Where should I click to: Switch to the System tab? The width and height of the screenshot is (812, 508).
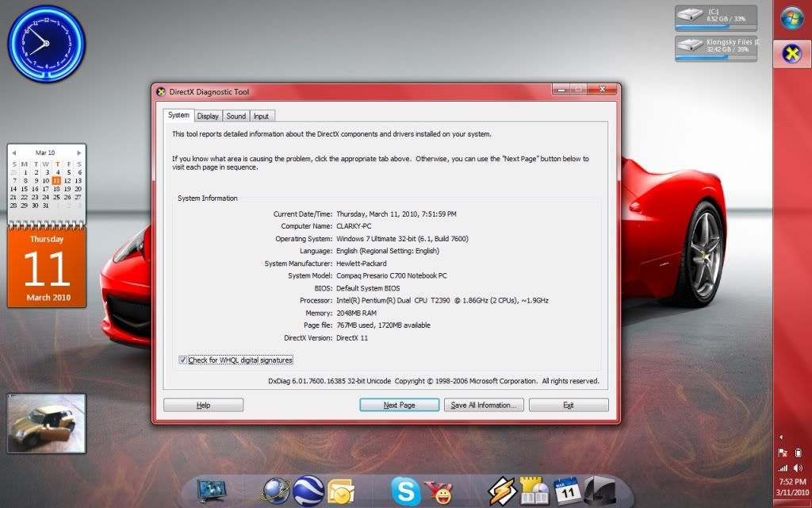click(178, 115)
